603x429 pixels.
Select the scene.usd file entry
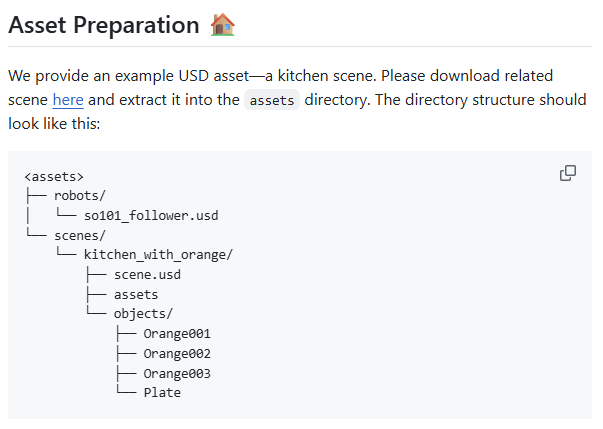147,275
